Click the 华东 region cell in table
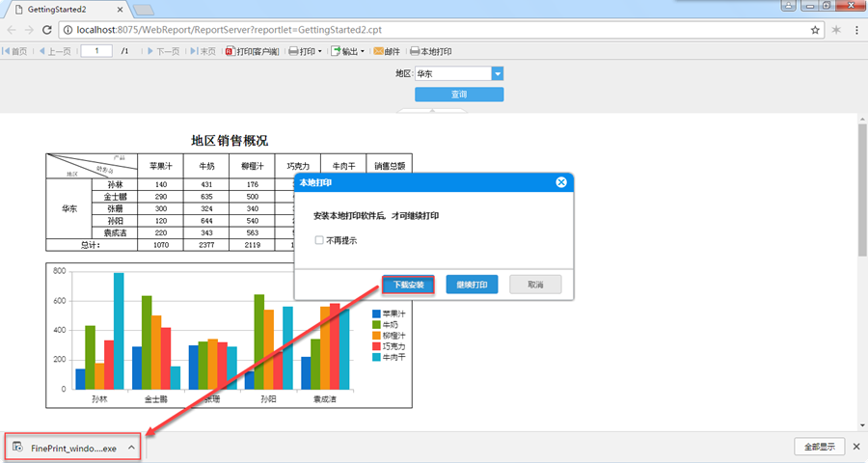 [x=69, y=208]
